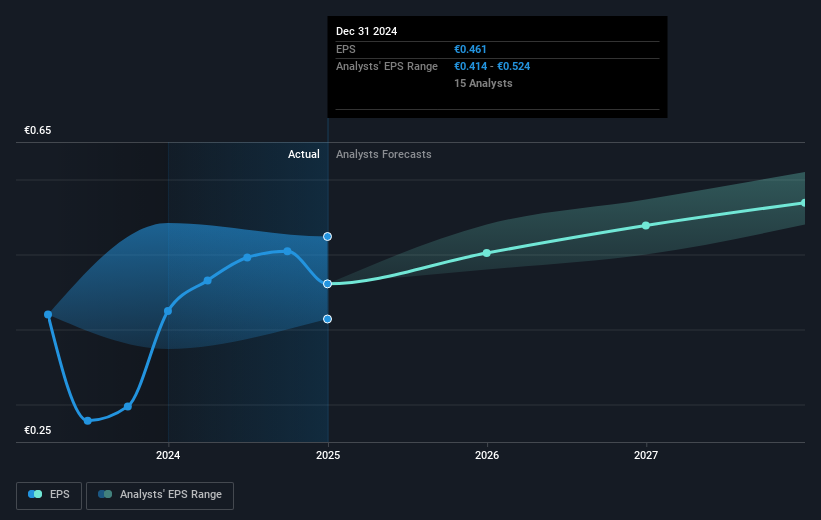Click the '€0.65' y-axis label
The width and height of the screenshot is (821, 520).
[x=38, y=130]
